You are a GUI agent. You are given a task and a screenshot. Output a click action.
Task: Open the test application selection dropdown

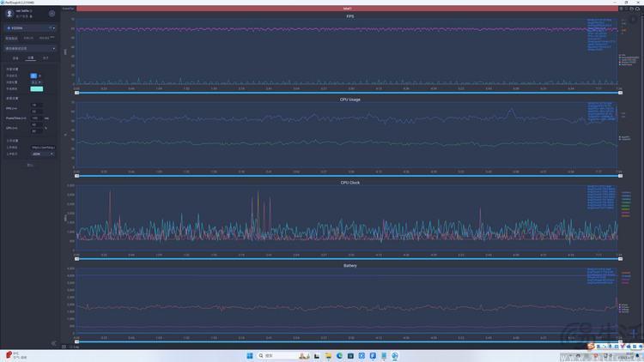(x=30, y=48)
